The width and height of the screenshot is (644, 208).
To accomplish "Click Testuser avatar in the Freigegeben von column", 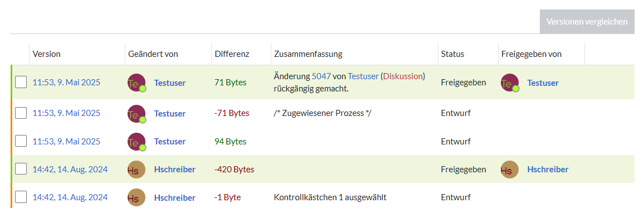I will 510,83.
